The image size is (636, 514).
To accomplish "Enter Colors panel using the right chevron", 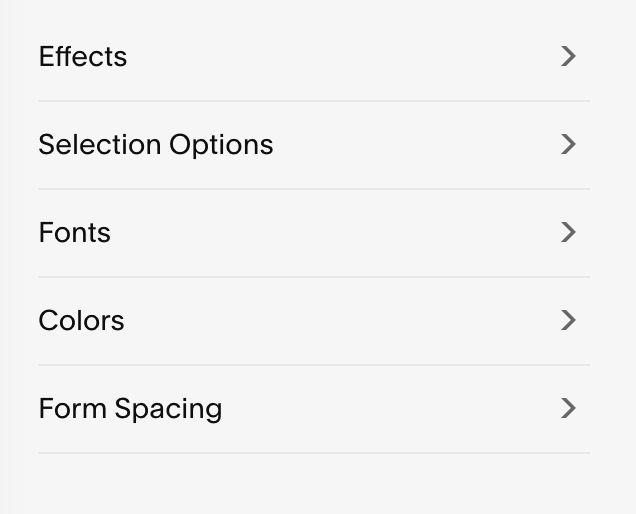I will point(568,320).
